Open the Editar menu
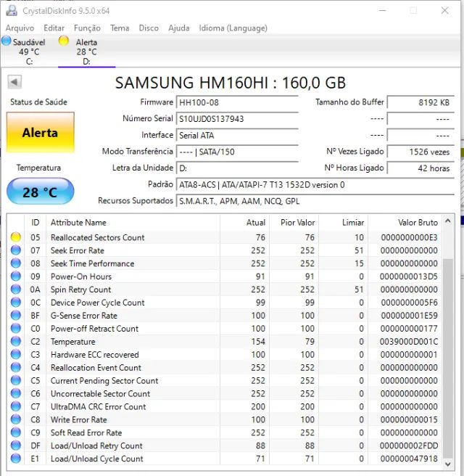 click(54, 28)
